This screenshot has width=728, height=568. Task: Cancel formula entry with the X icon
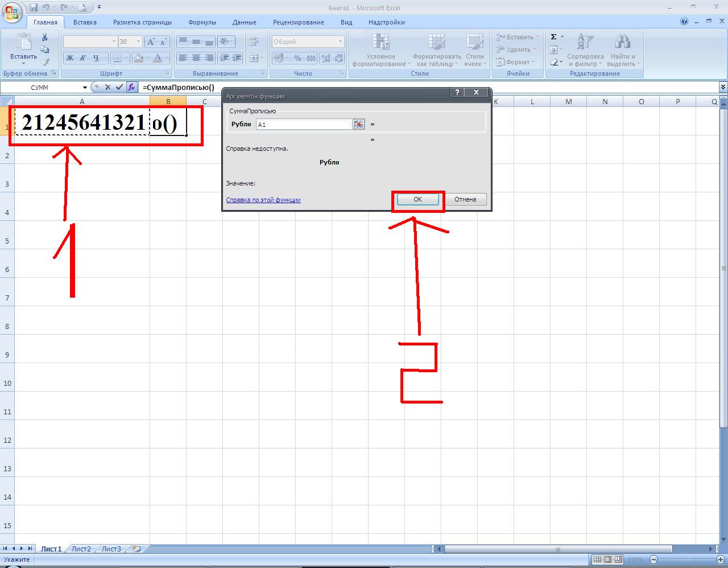107,87
